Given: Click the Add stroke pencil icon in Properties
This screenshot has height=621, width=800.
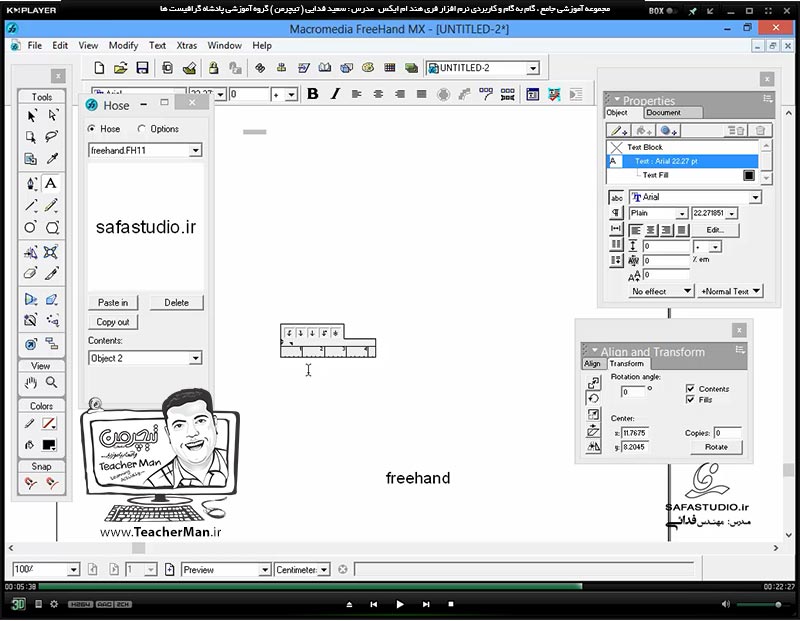Looking at the screenshot, I should coord(618,131).
